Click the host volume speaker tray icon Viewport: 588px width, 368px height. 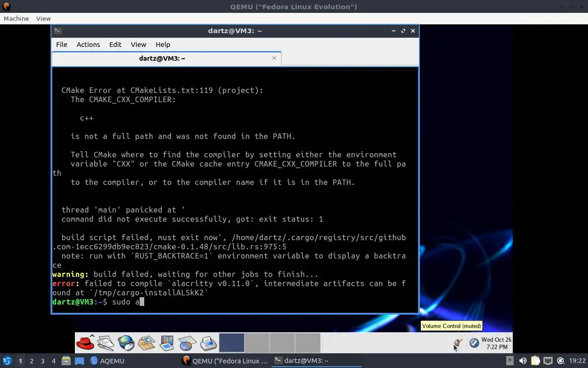pos(523,361)
